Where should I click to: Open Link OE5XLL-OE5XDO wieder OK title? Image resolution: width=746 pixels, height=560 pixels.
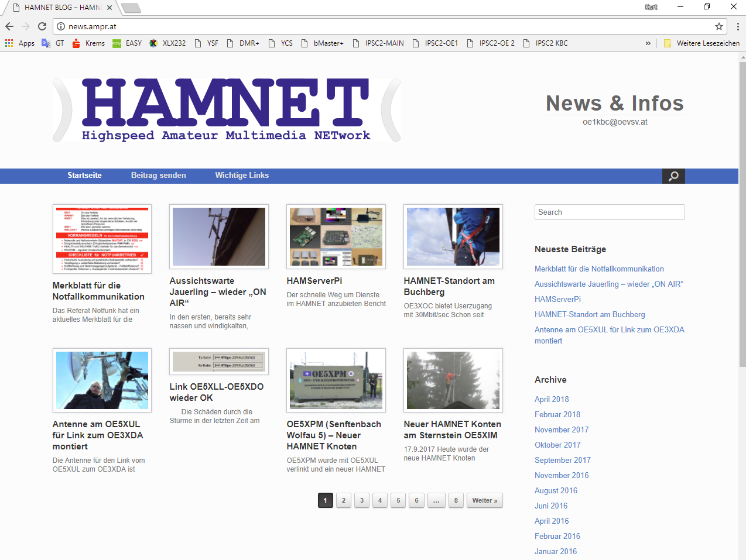[x=217, y=392]
